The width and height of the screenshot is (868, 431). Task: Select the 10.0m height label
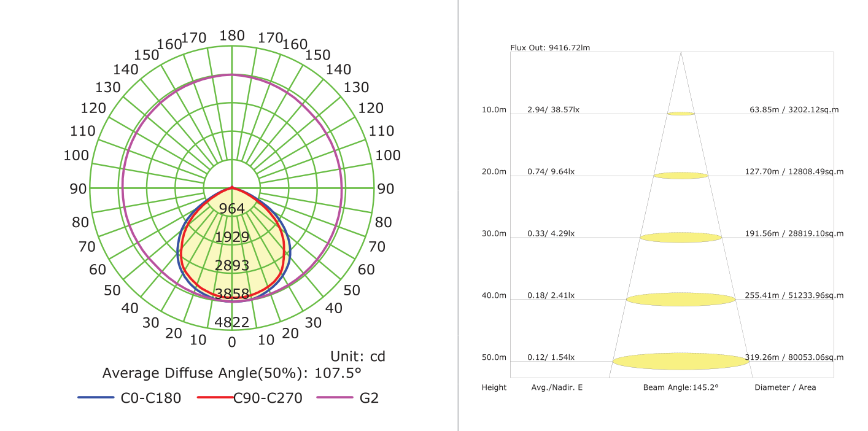(494, 110)
